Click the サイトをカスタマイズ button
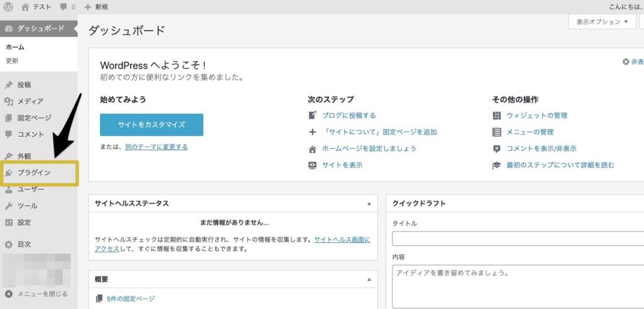644x309 pixels. (152, 125)
